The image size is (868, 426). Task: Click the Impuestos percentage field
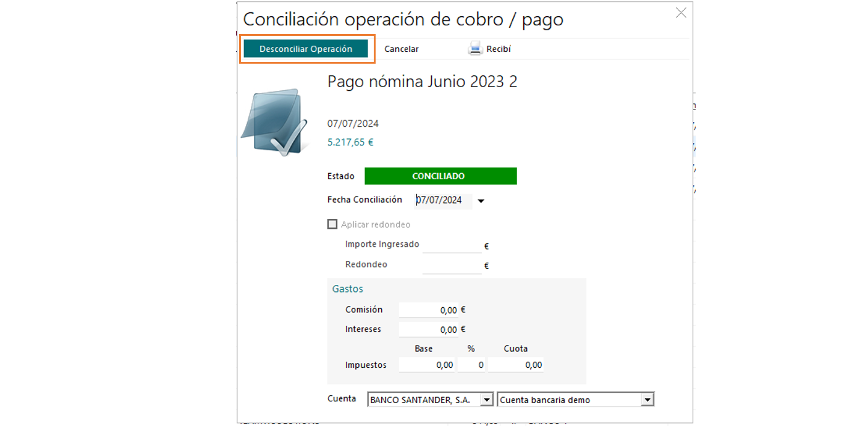(471, 365)
